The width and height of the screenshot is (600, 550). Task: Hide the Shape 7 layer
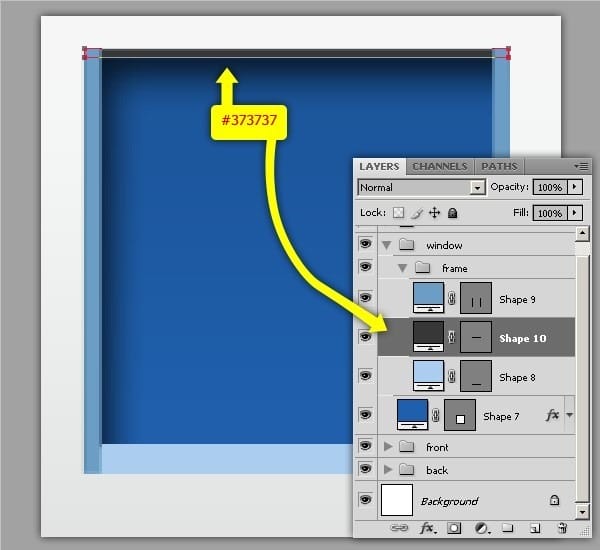(365, 415)
